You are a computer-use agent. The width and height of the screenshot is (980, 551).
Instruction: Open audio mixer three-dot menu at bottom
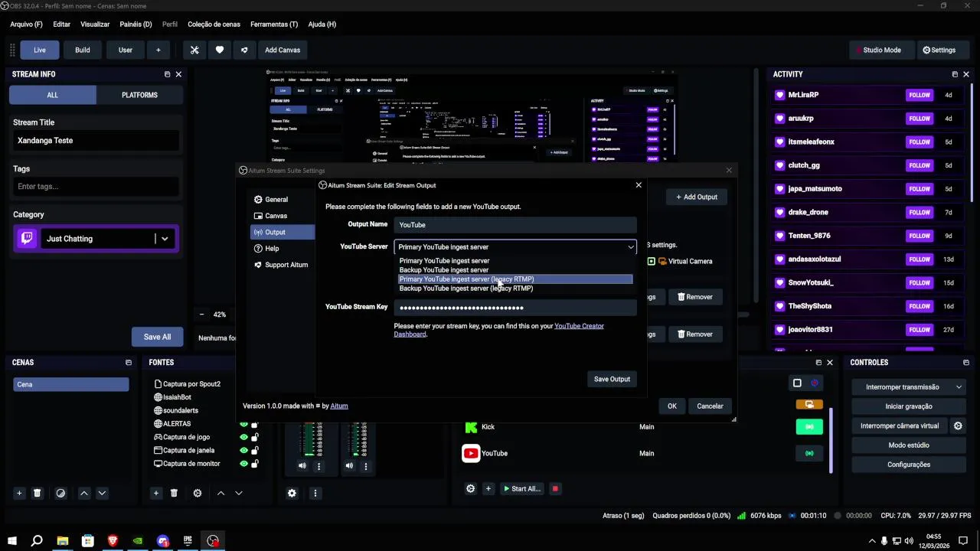coord(315,494)
